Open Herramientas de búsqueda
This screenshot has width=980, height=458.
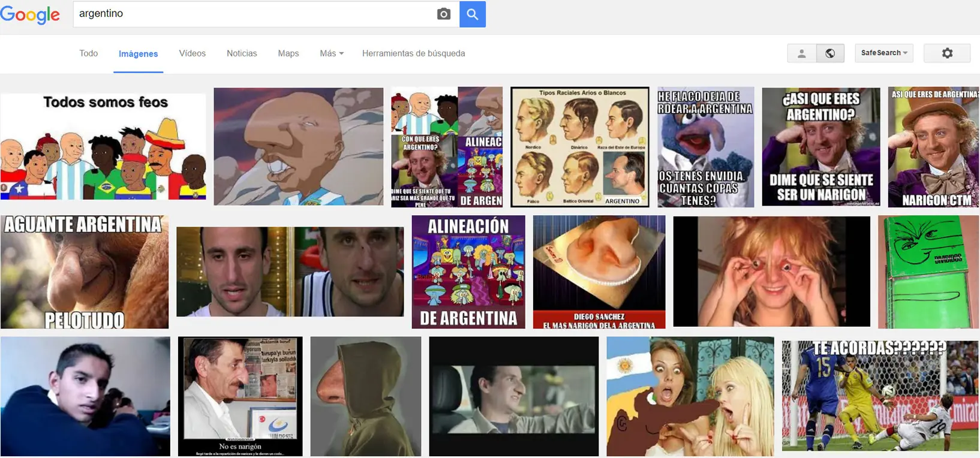[414, 53]
